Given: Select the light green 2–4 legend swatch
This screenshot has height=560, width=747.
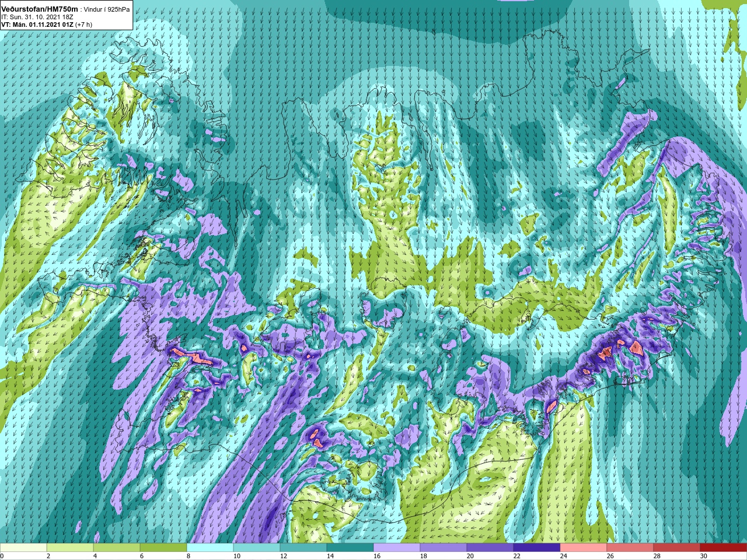Looking at the screenshot, I should click(70, 548).
